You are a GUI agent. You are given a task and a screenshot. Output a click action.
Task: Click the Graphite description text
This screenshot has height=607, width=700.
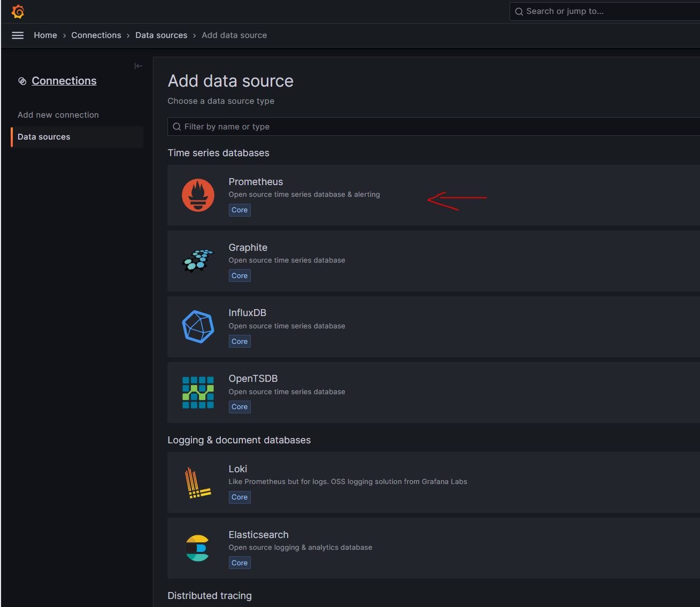point(287,260)
